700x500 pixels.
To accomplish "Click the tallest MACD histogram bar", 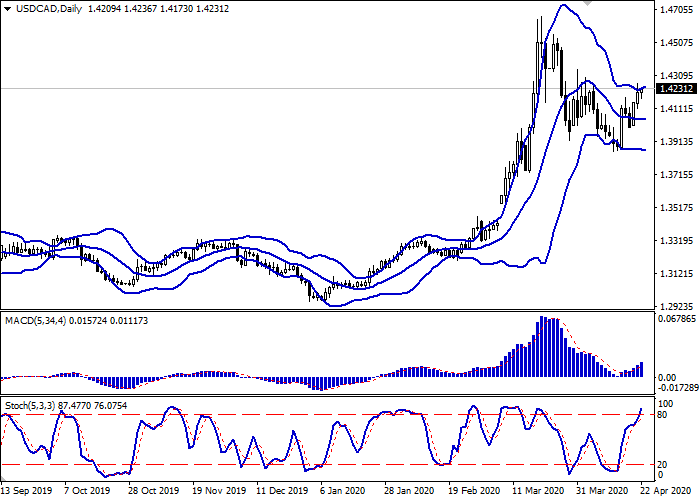I will coord(541,347).
